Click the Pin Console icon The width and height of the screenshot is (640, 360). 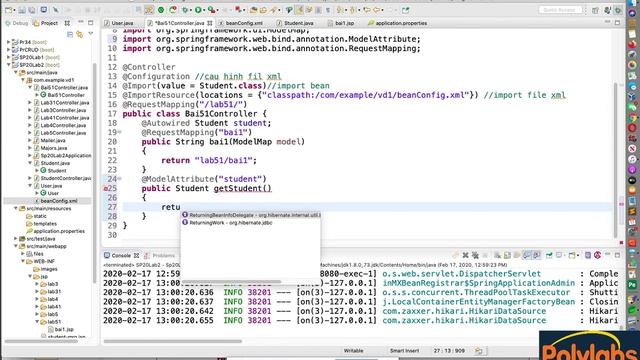pos(549,256)
